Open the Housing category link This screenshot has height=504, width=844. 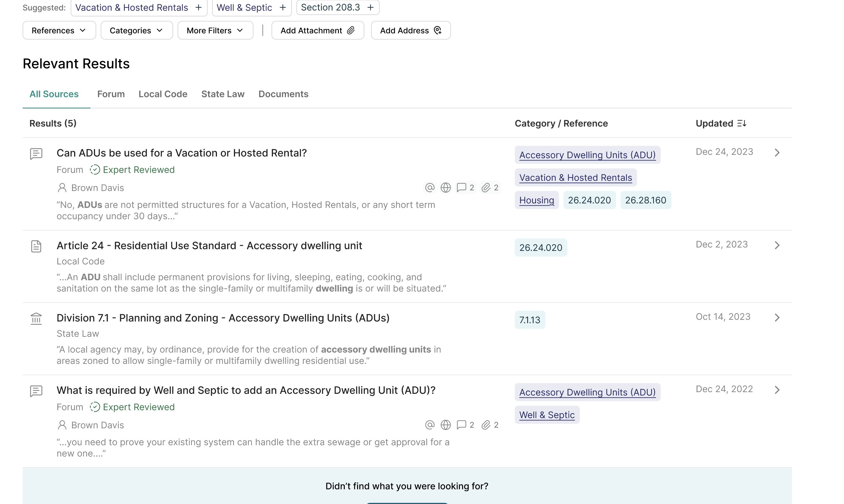click(536, 200)
